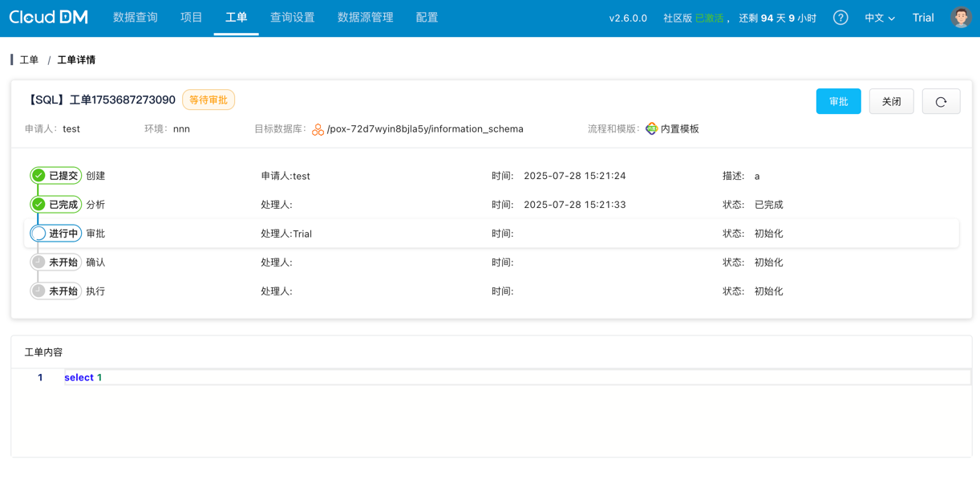This screenshot has height=480, width=980.
Task: Click the target database cluster icon
Action: coord(318,129)
